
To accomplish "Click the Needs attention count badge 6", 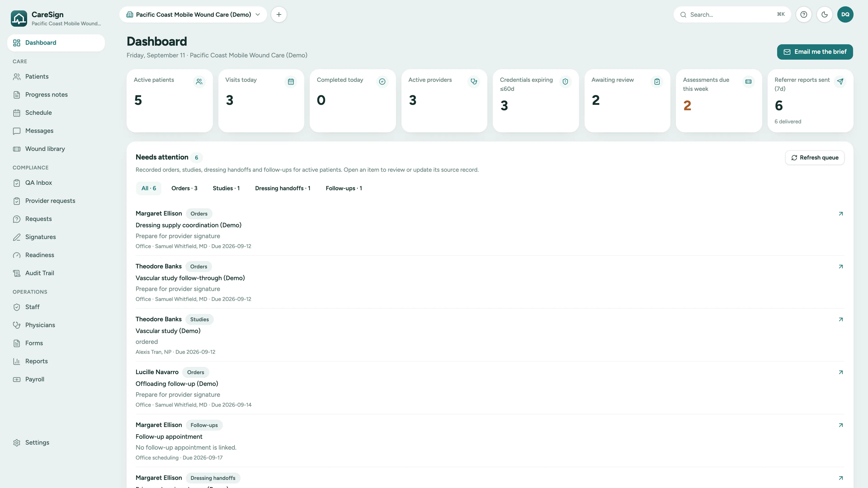I will [196, 158].
